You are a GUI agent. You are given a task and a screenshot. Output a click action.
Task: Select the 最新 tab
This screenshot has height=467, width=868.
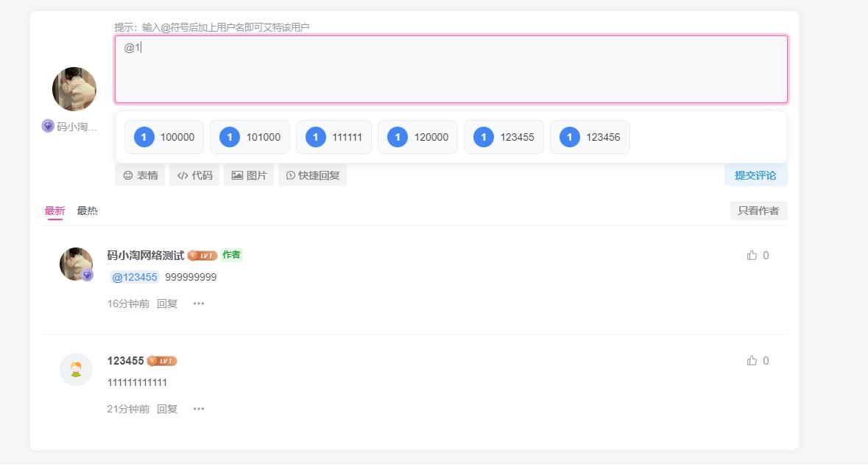coord(54,210)
